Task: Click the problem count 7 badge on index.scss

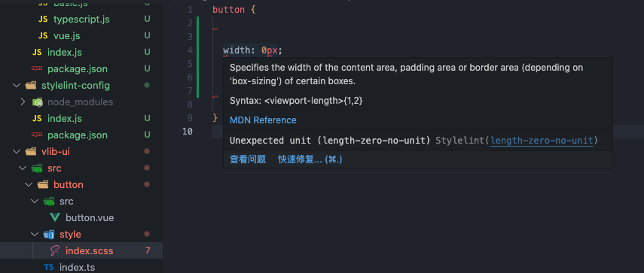Action: 148,250
